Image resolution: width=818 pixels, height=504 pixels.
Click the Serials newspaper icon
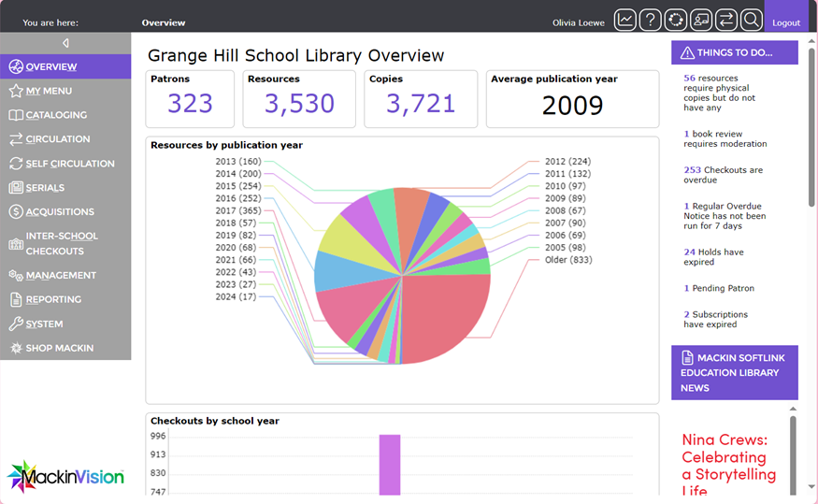tap(16, 187)
